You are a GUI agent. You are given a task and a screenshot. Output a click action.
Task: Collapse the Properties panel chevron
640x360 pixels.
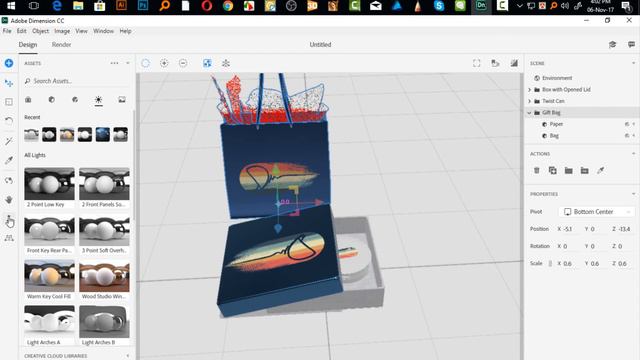tap(633, 194)
